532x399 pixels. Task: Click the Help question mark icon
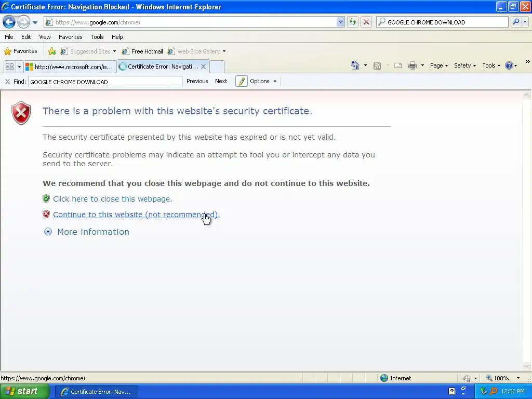pyautogui.click(x=509, y=65)
